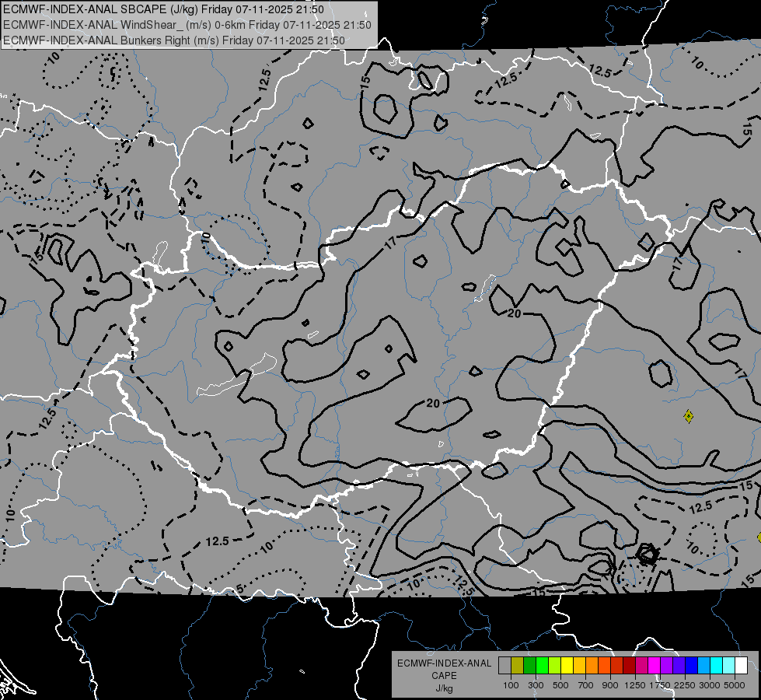
Task: Click the legend value 1750
Action: pyautogui.click(x=660, y=685)
